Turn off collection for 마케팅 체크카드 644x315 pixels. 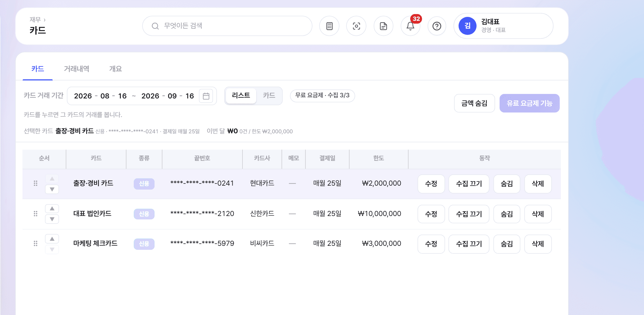pos(469,244)
